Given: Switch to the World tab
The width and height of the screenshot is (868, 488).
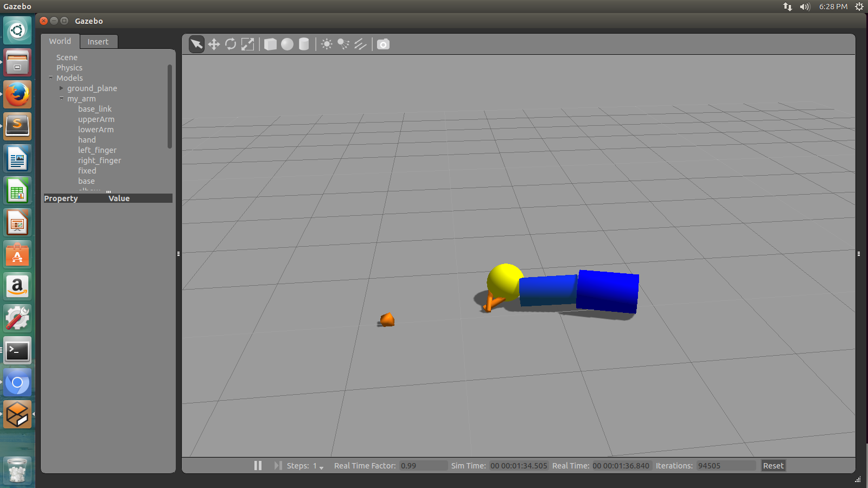Looking at the screenshot, I should click(x=60, y=41).
